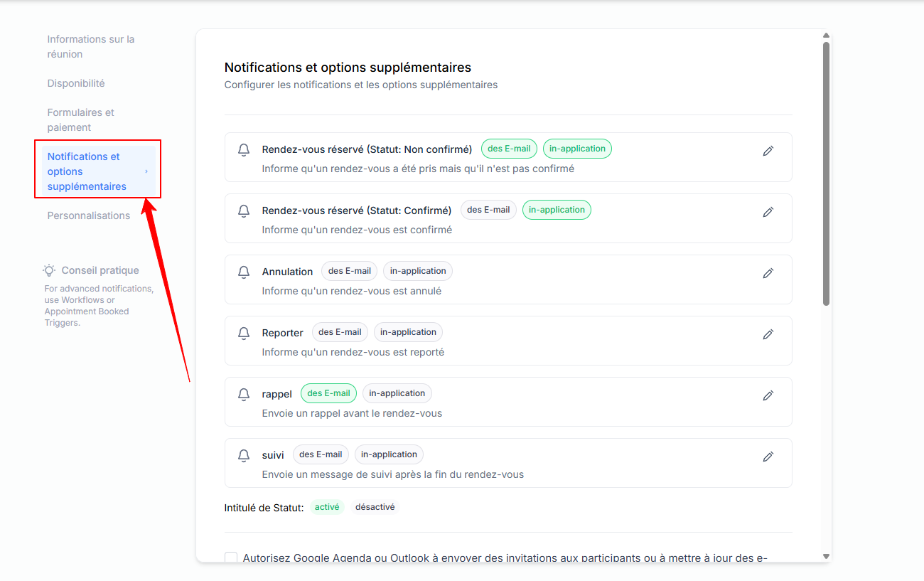Edit the unconfirmed Rendez-vous réservé notification
The image size is (924, 581).
coord(768,151)
